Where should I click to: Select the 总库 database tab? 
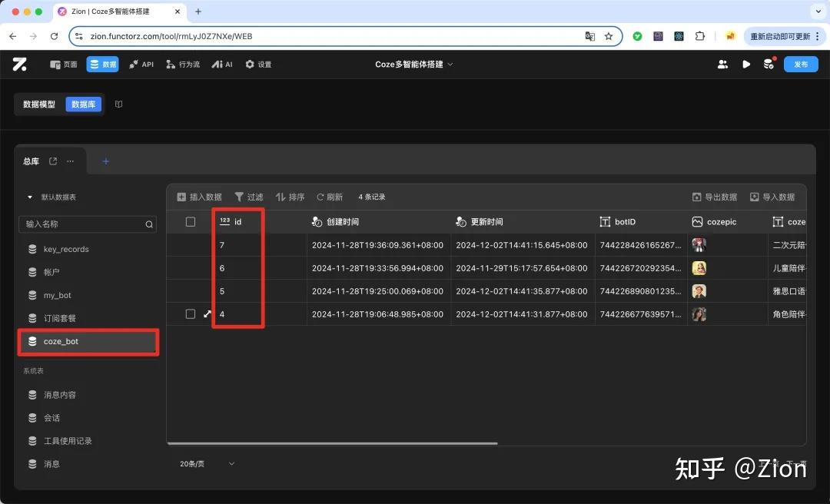pyautogui.click(x=32, y=161)
